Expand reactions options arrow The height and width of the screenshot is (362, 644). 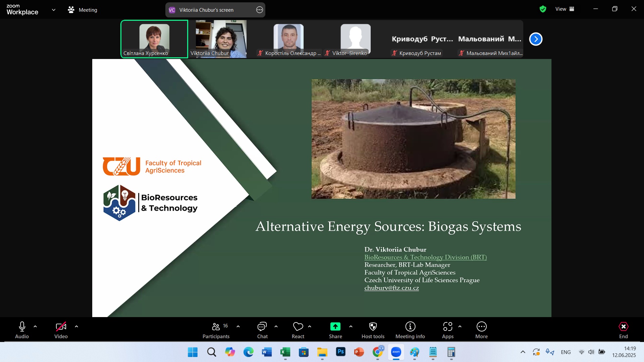(x=310, y=326)
